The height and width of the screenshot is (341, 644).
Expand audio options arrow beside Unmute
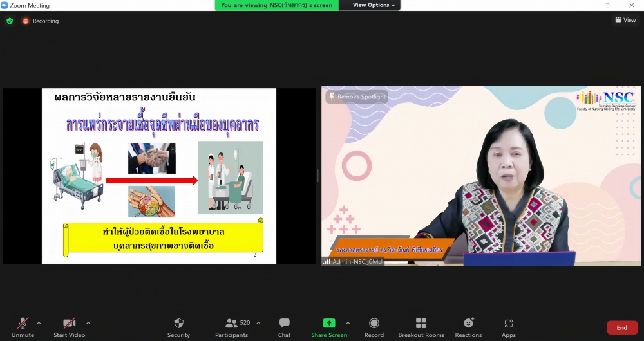(39, 323)
